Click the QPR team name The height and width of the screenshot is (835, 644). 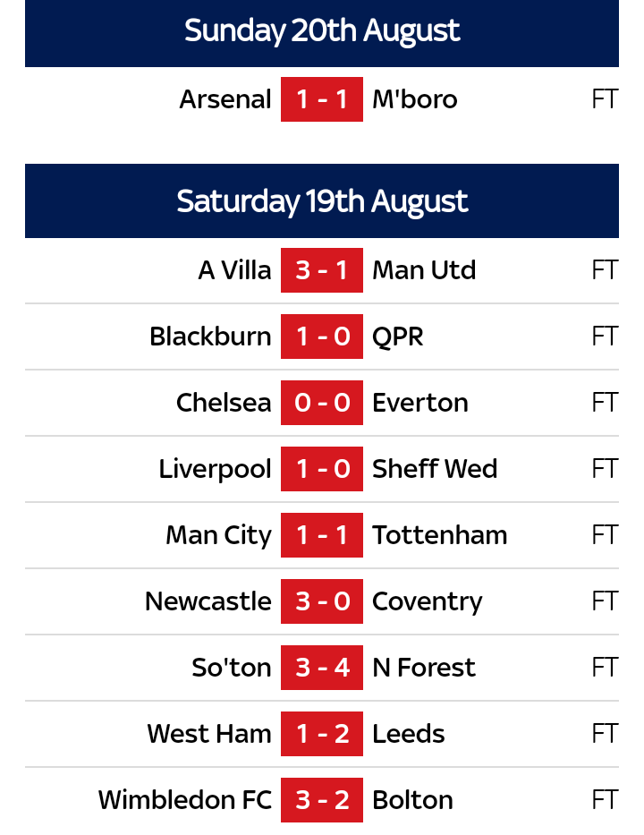click(x=398, y=337)
